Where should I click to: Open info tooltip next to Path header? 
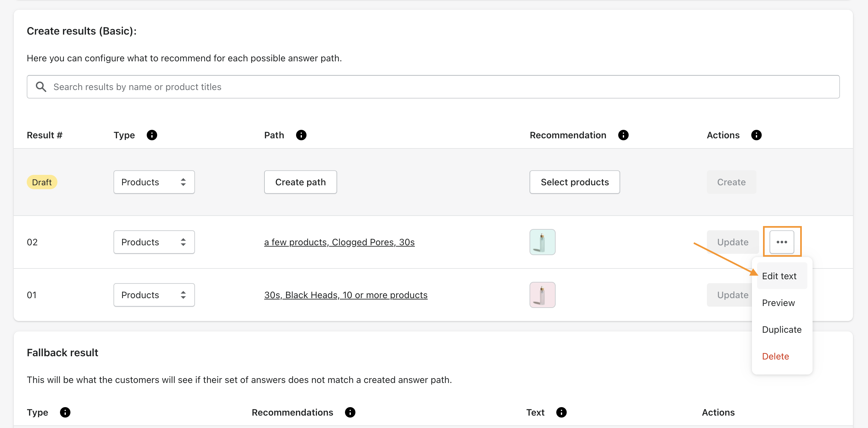(x=301, y=135)
